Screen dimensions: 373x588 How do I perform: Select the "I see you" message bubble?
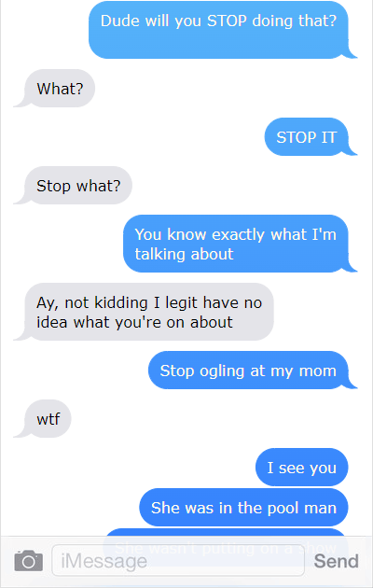302,468
